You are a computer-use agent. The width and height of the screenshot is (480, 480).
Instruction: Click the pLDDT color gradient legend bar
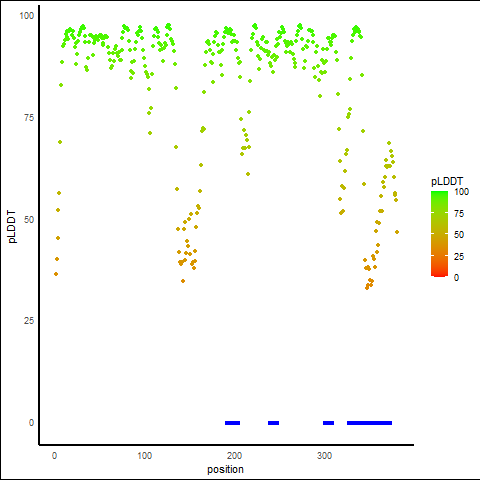coord(439,234)
